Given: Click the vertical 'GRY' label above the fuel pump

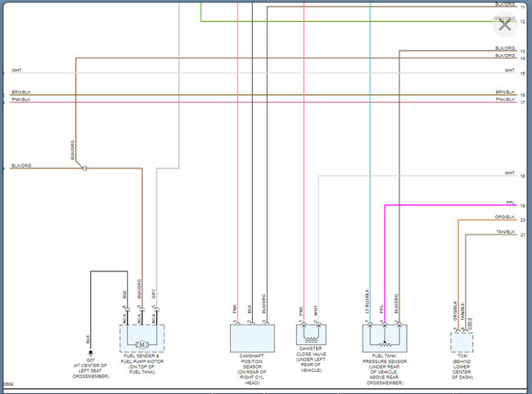Looking at the screenshot, I should click(153, 293).
